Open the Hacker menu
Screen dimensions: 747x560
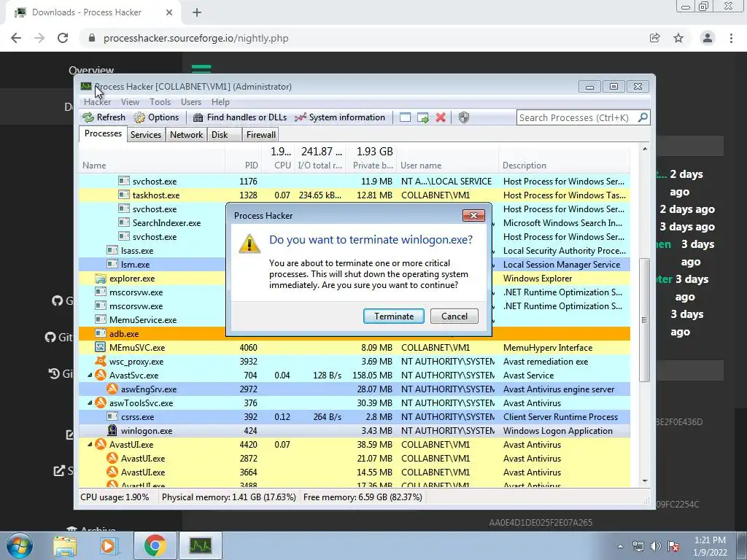click(97, 102)
